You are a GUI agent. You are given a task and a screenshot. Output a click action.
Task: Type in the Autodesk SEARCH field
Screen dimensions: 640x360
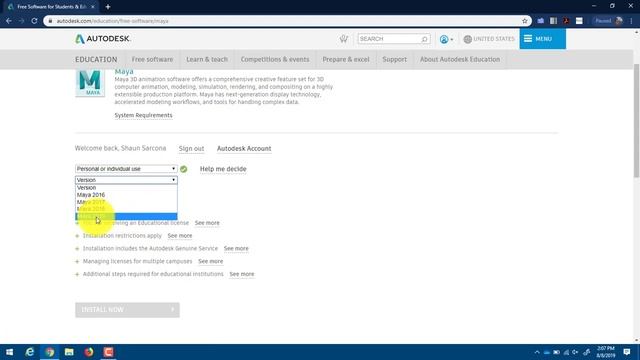(x=389, y=39)
